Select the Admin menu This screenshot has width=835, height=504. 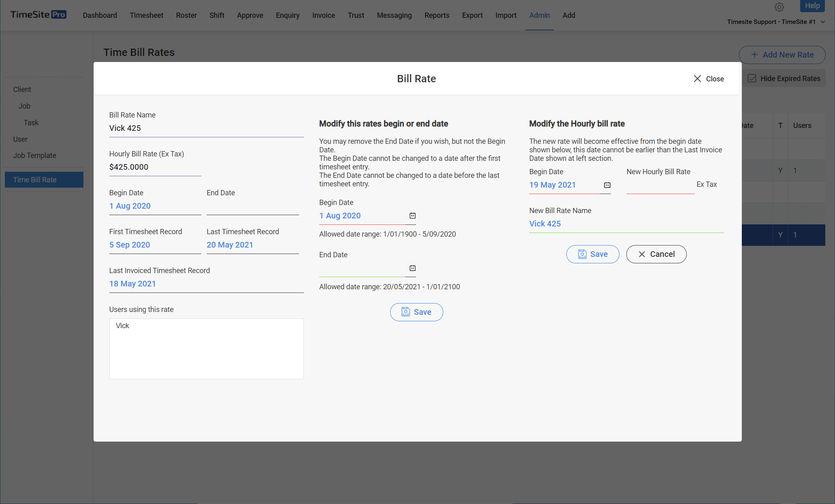pyautogui.click(x=540, y=15)
